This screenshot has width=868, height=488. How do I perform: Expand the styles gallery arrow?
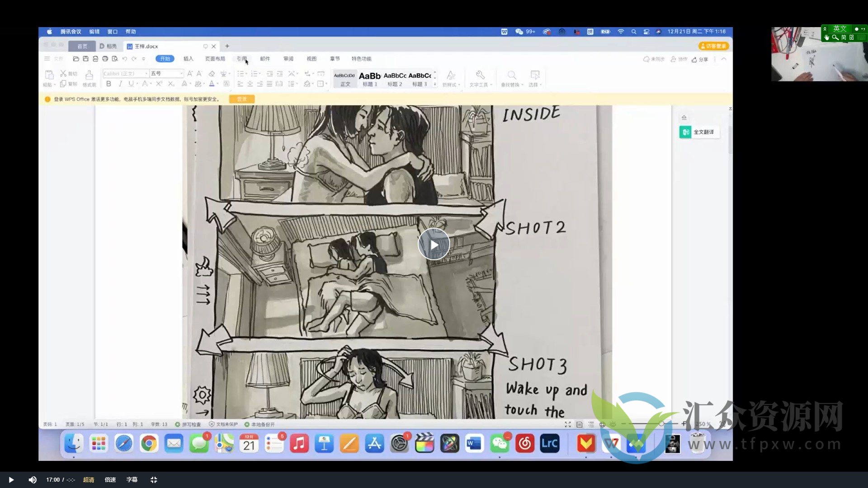435,84
